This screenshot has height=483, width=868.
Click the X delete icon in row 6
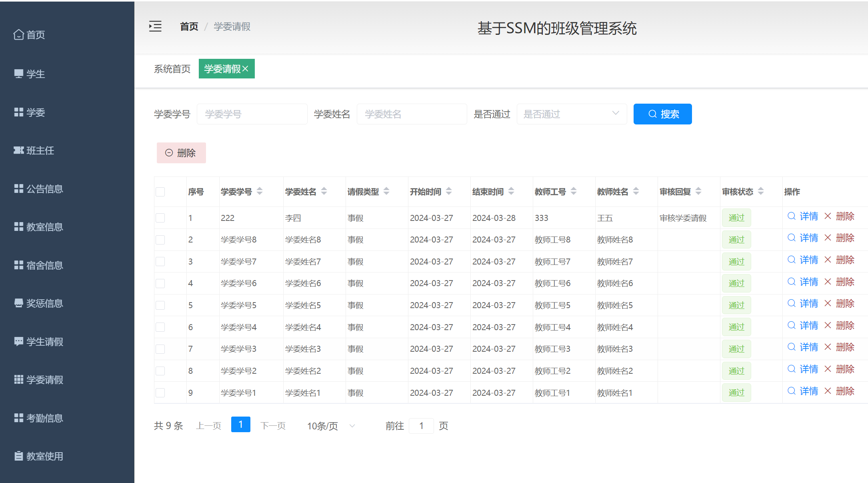pos(828,325)
